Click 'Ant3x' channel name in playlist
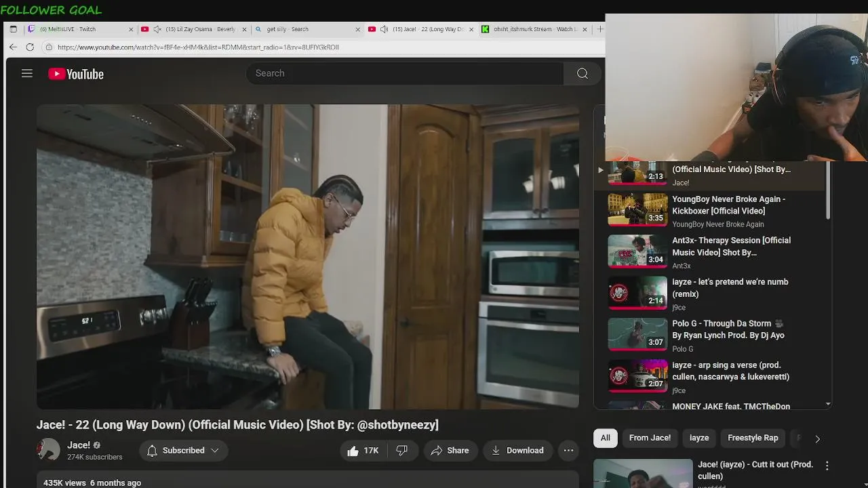The height and width of the screenshot is (488, 868). pyautogui.click(x=682, y=266)
